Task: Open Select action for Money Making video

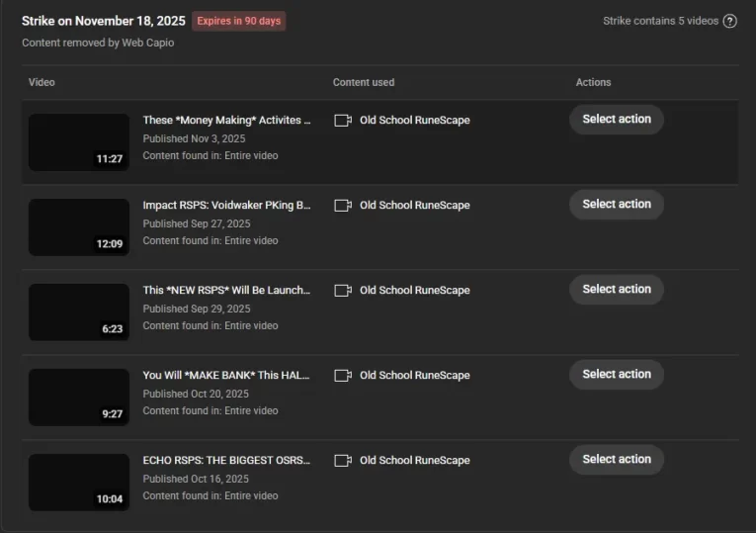Action: click(x=617, y=120)
